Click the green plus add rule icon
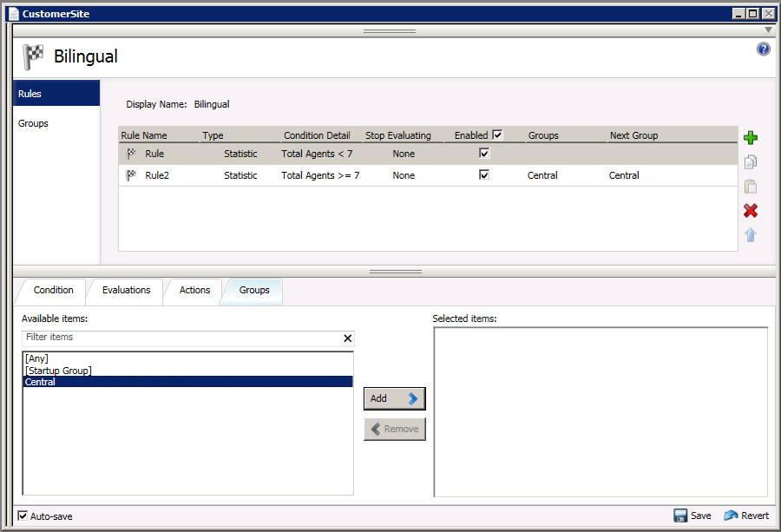This screenshot has width=781, height=532. pyautogui.click(x=751, y=137)
